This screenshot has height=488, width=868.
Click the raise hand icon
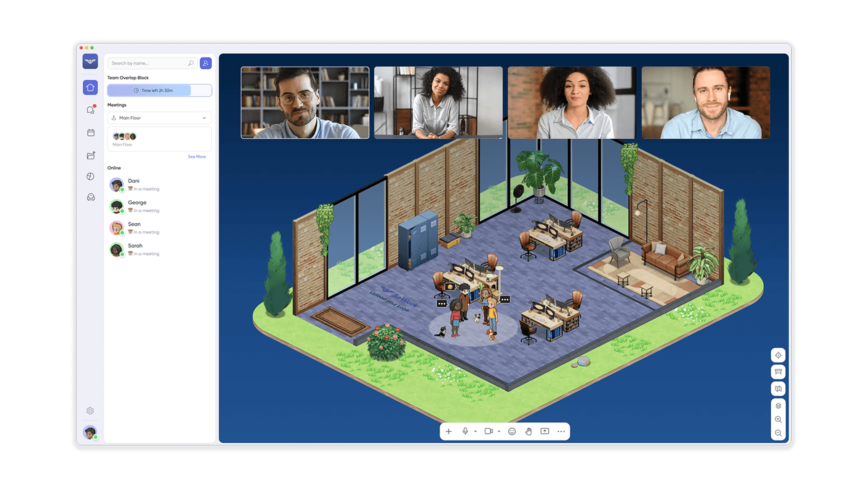[x=528, y=432]
